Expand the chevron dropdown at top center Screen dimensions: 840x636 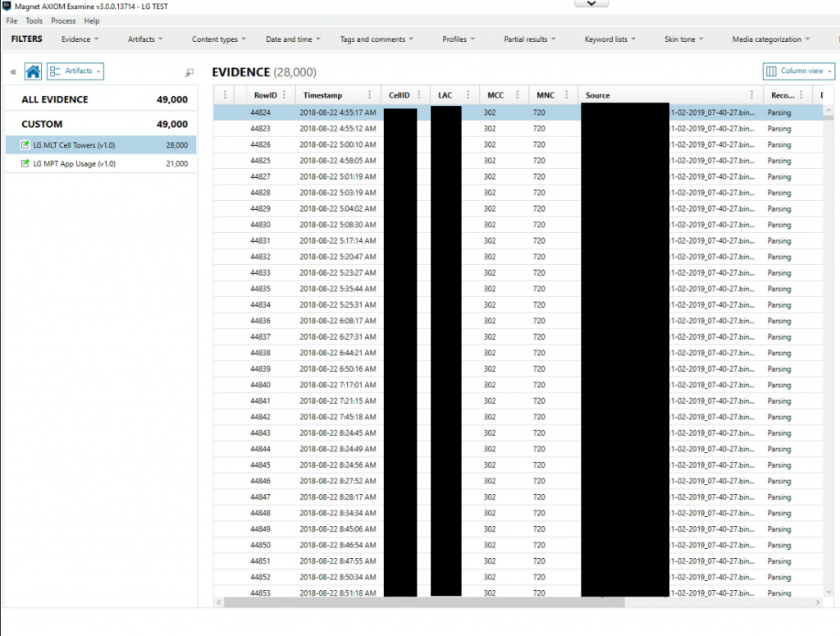(591, 4)
